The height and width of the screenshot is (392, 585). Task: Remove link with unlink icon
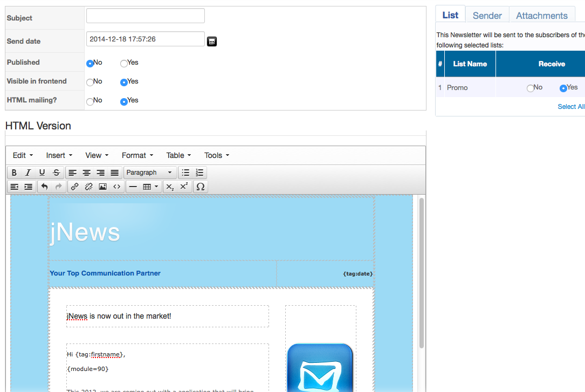89,187
